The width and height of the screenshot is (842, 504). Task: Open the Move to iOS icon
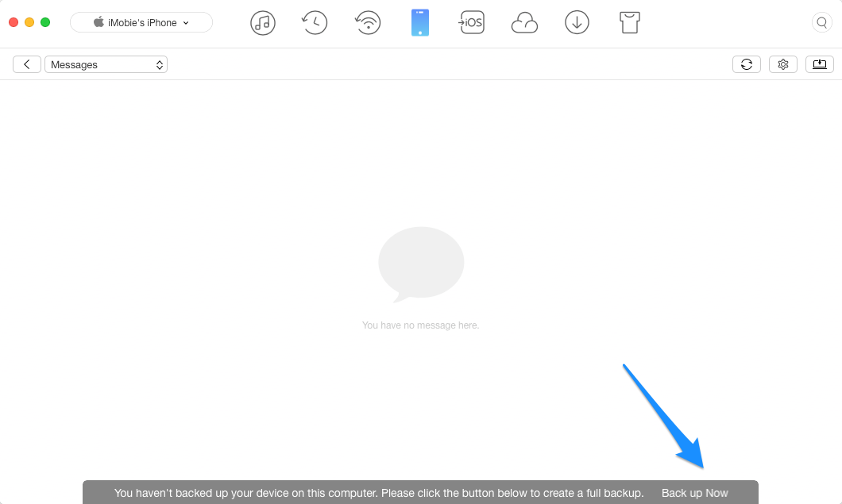coord(472,22)
